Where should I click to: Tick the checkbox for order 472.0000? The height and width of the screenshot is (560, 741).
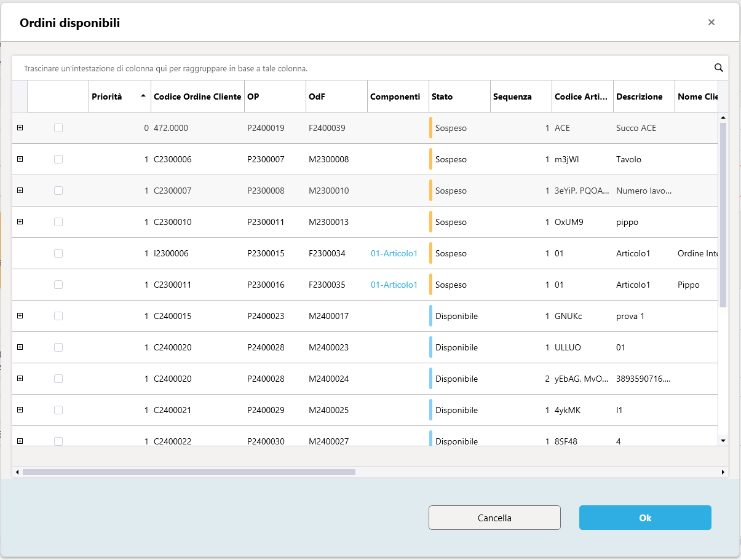[x=58, y=128]
